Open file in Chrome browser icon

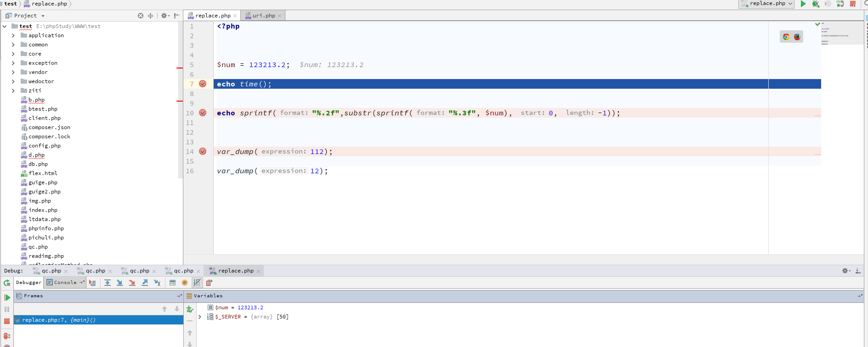tap(786, 37)
